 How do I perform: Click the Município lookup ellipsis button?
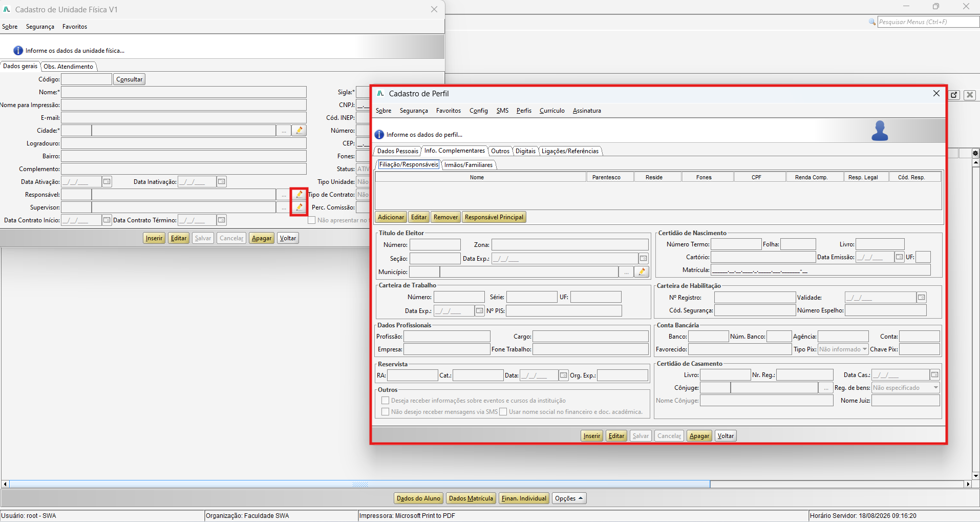(x=626, y=272)
